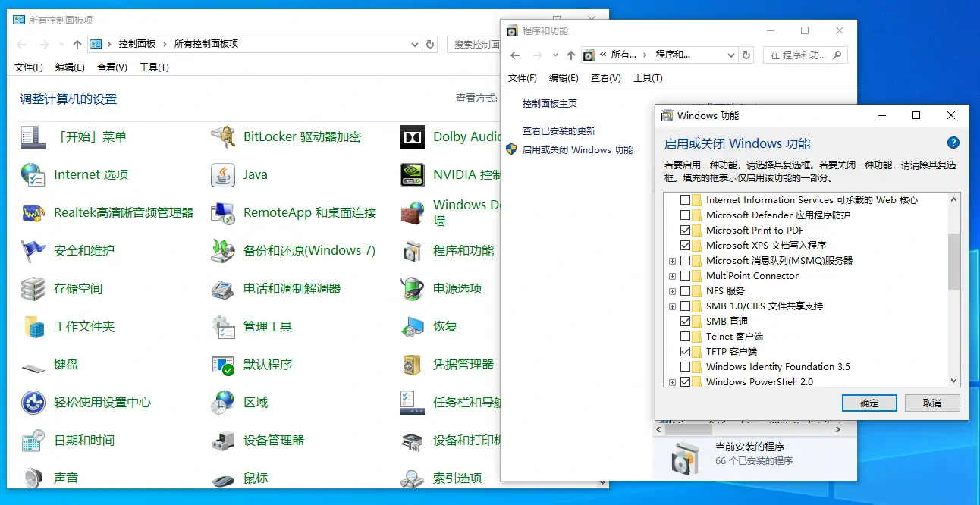Expand MultiPoint Connector tree node
This screenshot has width=980, height=505.
point(672,276)
